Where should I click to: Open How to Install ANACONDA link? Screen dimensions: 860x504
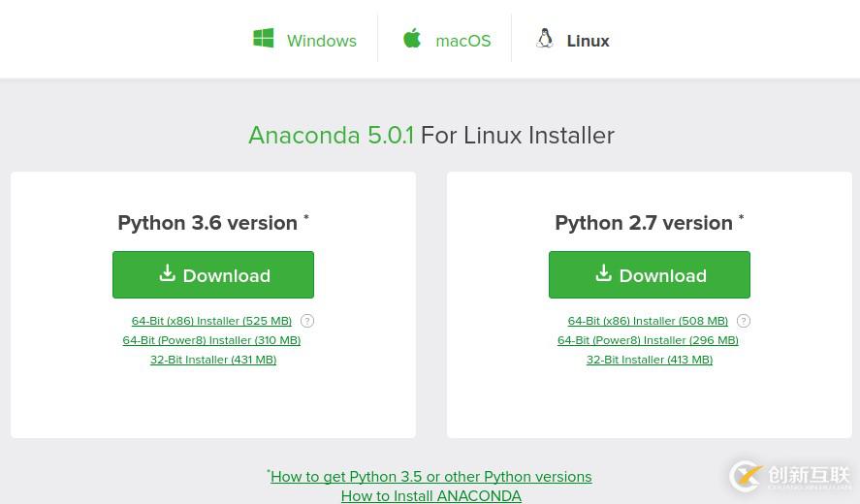click(430, 495)
